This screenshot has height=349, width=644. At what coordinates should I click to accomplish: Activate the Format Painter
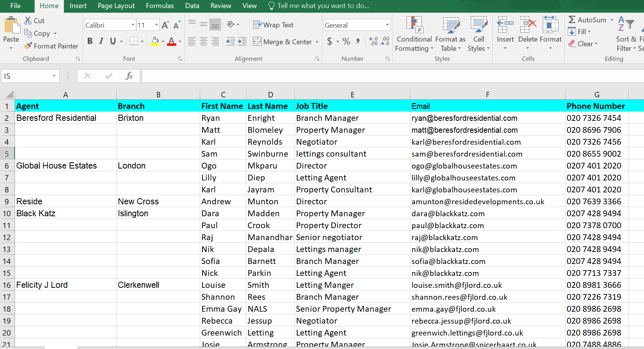pyautogui.click(x=51, y=46)
